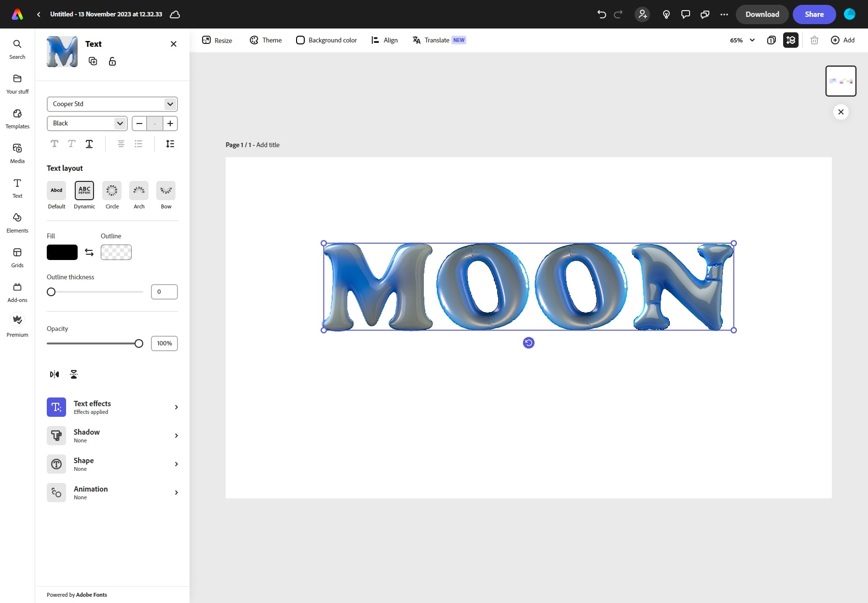Open the Align menu
Screen dimensions: 868x603
384,40
